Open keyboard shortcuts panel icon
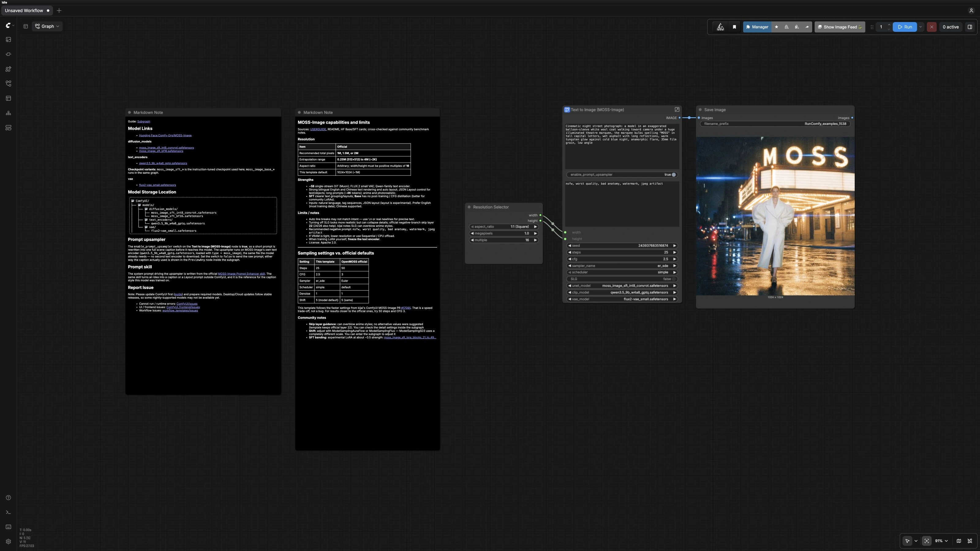The width and height of the screenshot is (980, 551). (8, 527)
